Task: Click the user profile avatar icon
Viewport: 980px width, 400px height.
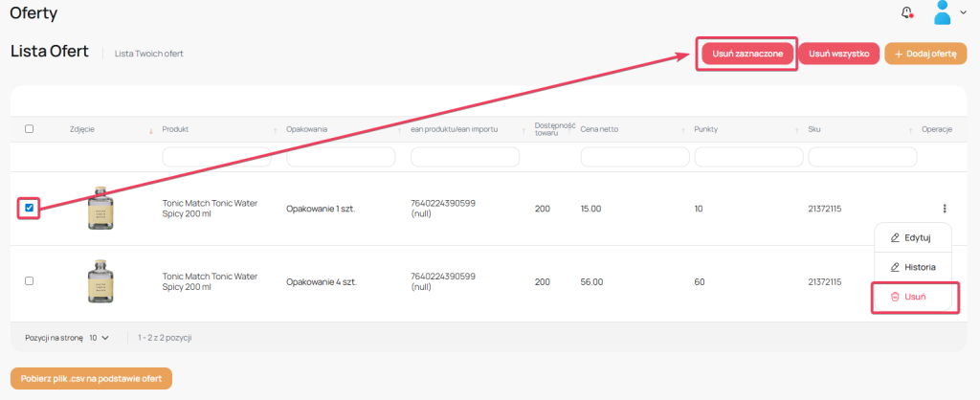Action: point(943,12)
